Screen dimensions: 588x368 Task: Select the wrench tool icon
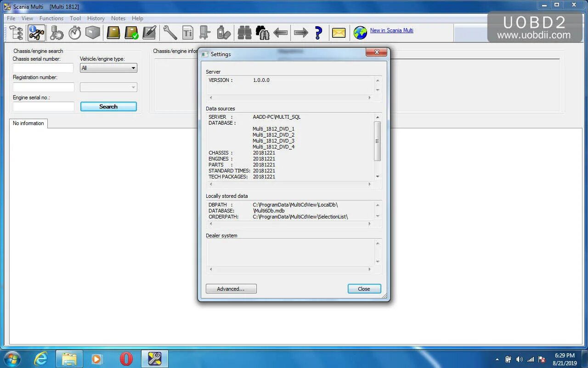pos(170,33)
